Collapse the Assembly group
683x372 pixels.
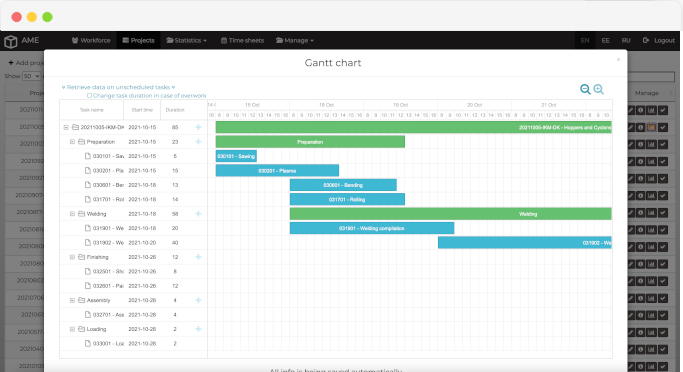tap(72, 300)
